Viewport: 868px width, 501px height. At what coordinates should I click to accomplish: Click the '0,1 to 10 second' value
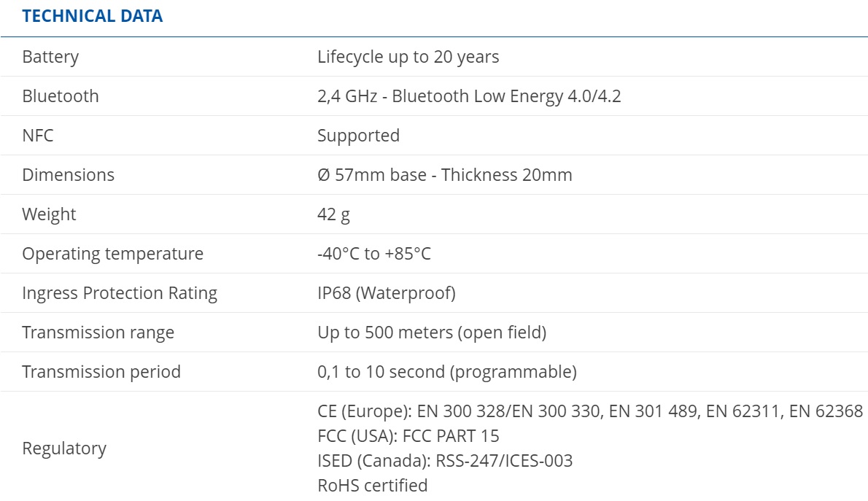(446, 372)
